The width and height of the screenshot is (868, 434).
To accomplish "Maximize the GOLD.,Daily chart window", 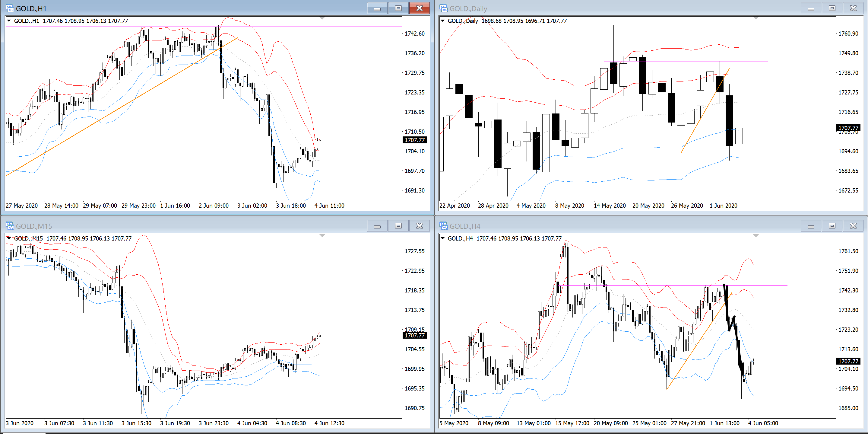I will (832, 8).
